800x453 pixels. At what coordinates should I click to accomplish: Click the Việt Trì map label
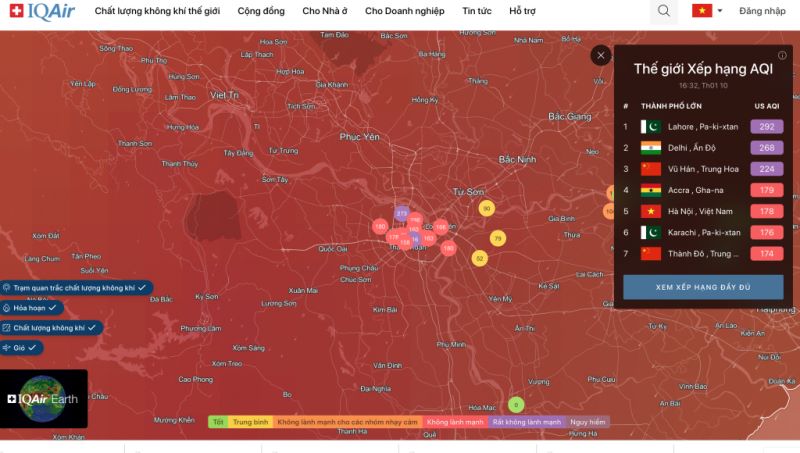point(224,95)
